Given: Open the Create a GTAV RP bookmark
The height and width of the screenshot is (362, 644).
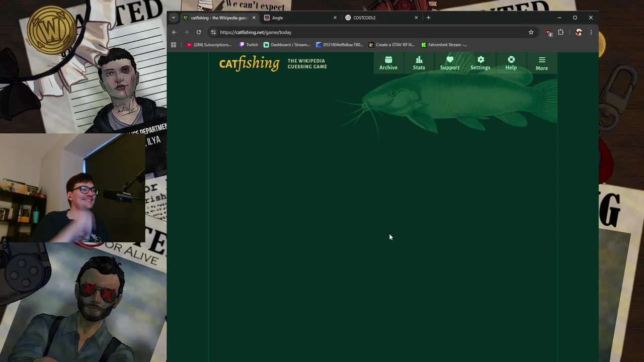Looking at the screenshot, I should 391,45.
